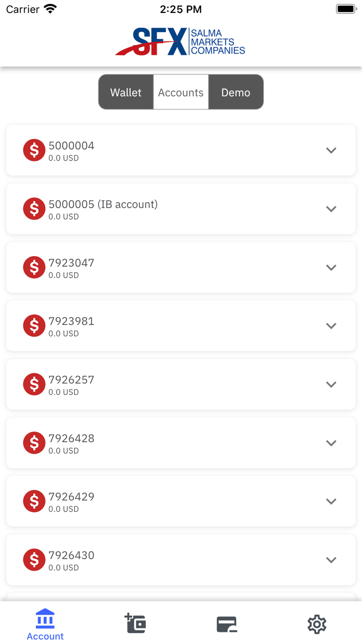Tap dollar icon for account 7923047
This screenshot has height=644, width=362.
34,268
